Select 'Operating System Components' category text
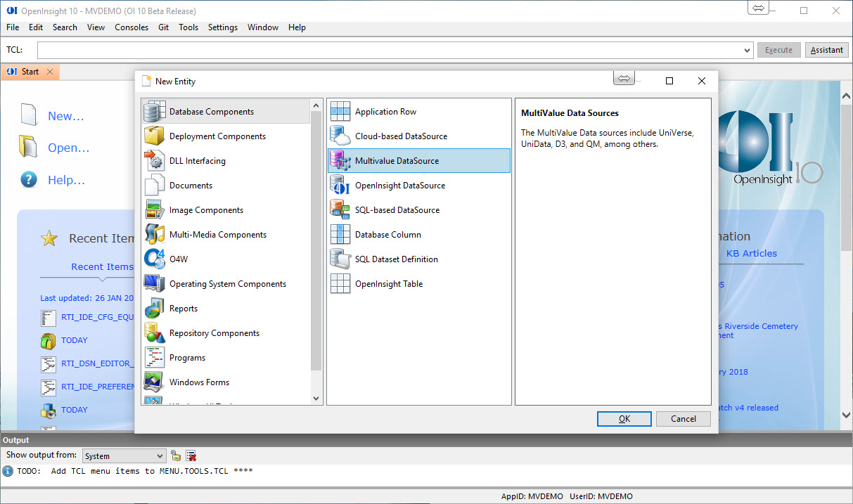The height and width of the screenshot is (504, 853). tap(228, 284)
